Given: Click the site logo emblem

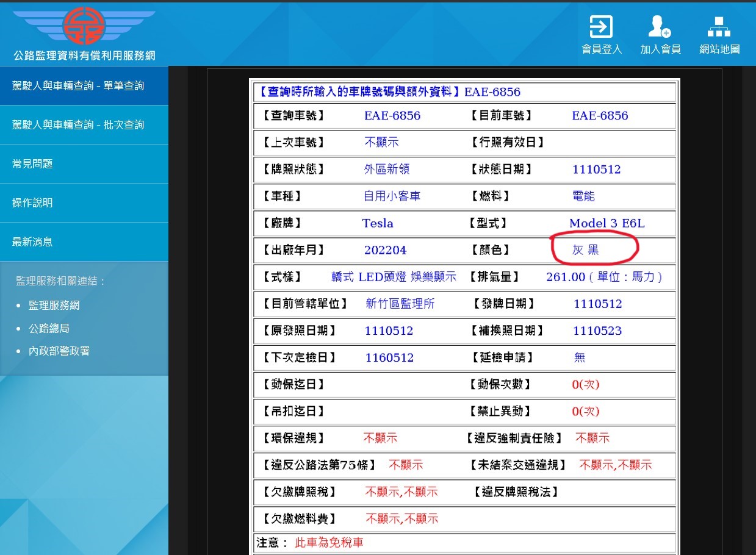Looking at the screenshot, I should [84, 26].
